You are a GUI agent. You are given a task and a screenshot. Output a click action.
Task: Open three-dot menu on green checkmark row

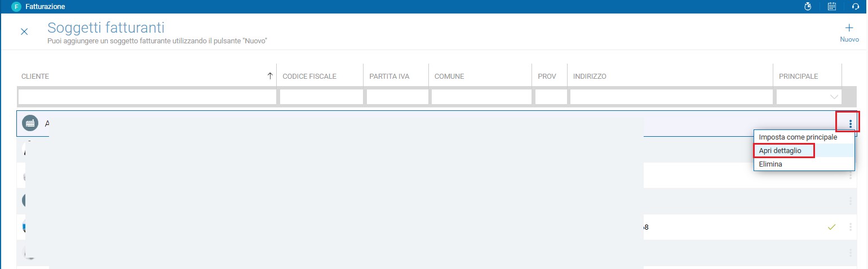tap(850, 227)
